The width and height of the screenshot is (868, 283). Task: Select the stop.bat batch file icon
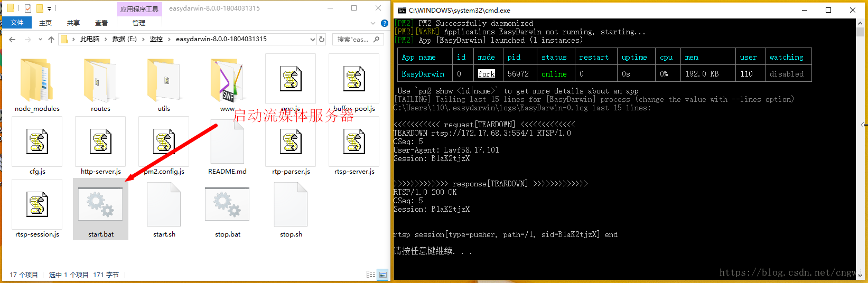(227, 204)
